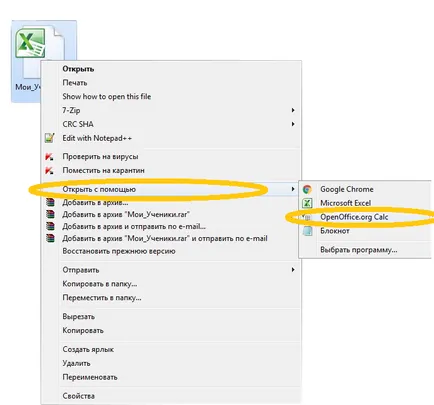
Task: Open file with OpenOffice.org Calc
Action: 354,217
